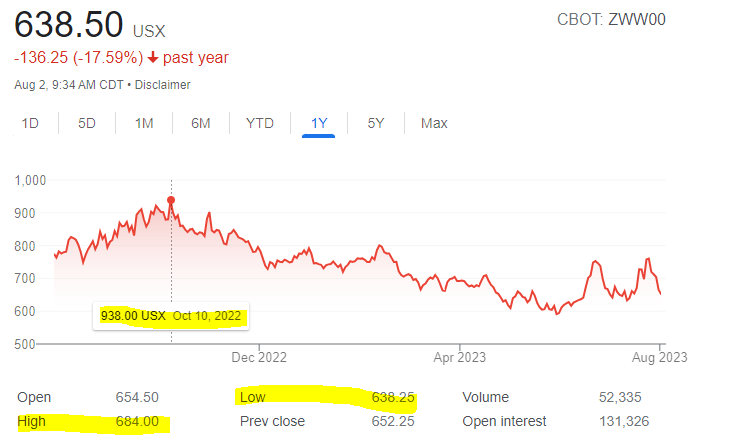Image resolution: width=741 pixels, height=444 pixels.
Task: Click the highlighted High value 684.00
Action: click(x=137, y=421)
